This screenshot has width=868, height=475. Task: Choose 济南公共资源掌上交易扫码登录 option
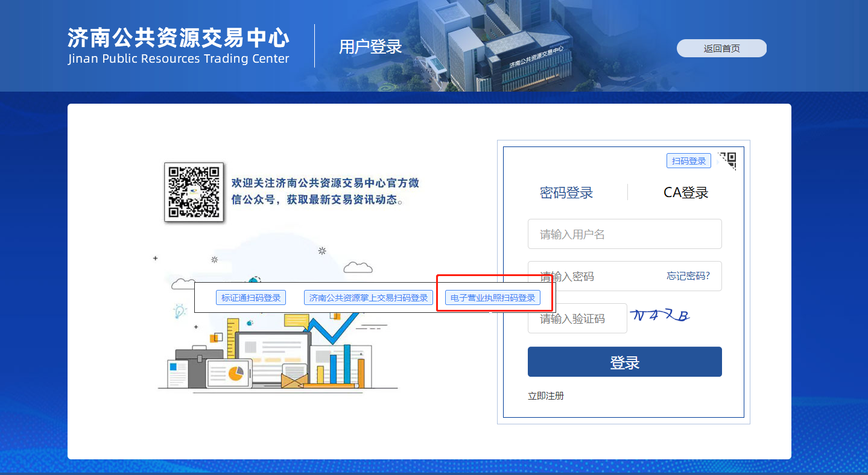(369, 298)
